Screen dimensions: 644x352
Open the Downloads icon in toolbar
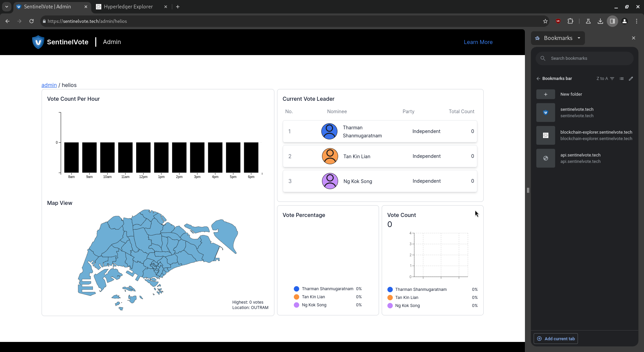tap(600, 21)
